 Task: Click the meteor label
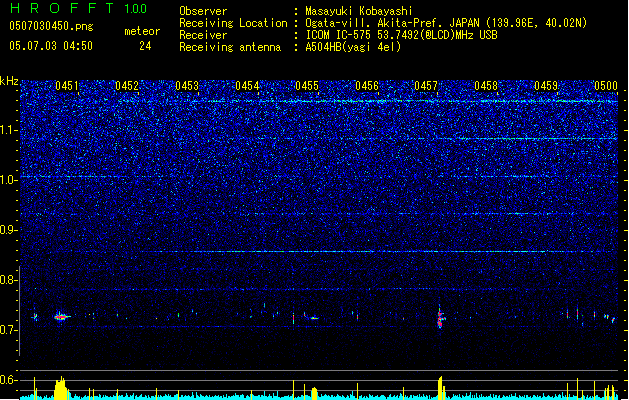142,31
